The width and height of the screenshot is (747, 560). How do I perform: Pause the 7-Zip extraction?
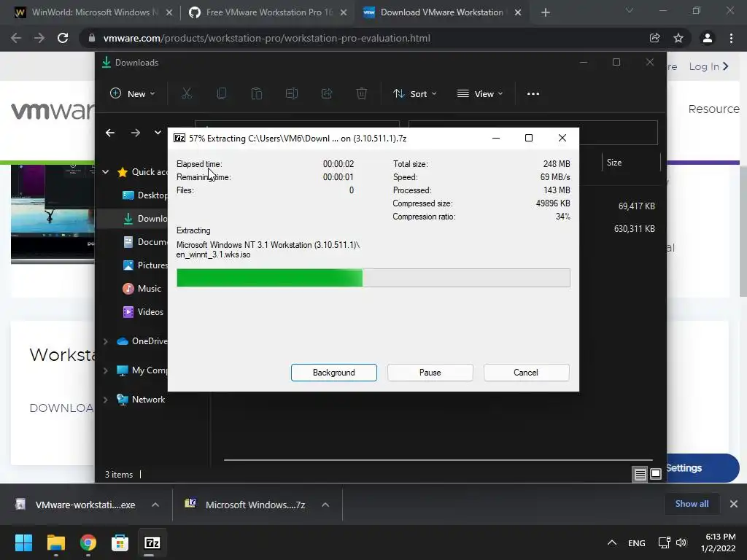click(x=430, y=373)
